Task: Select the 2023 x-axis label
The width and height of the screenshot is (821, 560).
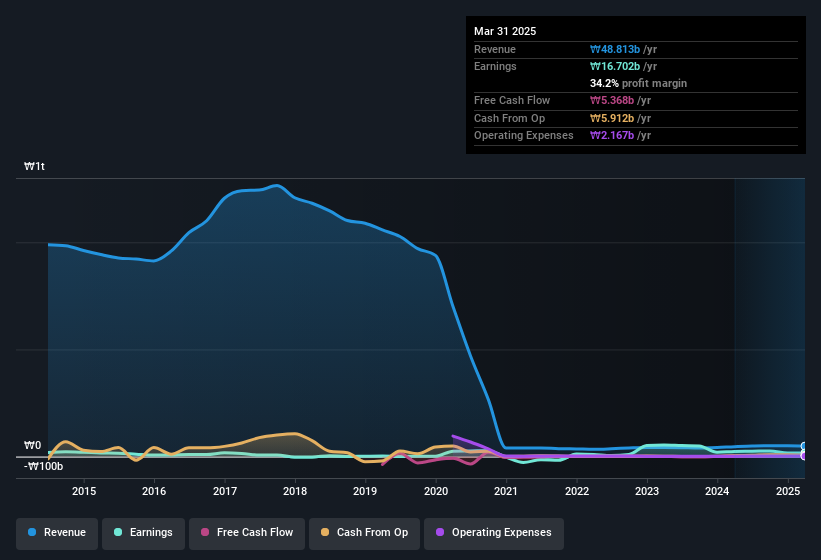Action: 647,491
